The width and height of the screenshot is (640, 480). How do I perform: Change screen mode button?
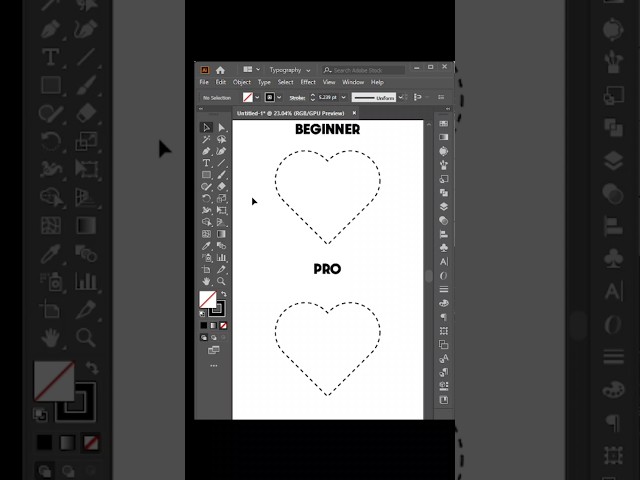pos(213,350)
